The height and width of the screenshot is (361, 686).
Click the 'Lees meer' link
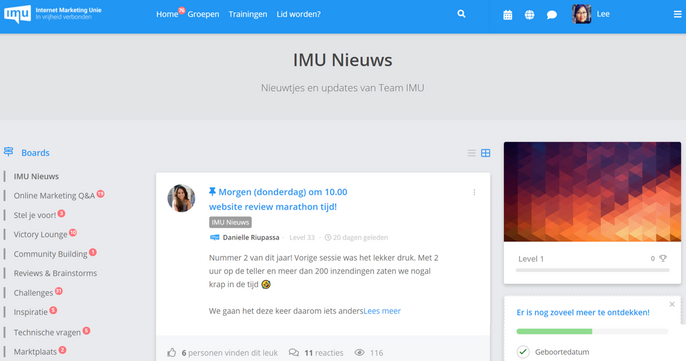[x=382, y=311]
